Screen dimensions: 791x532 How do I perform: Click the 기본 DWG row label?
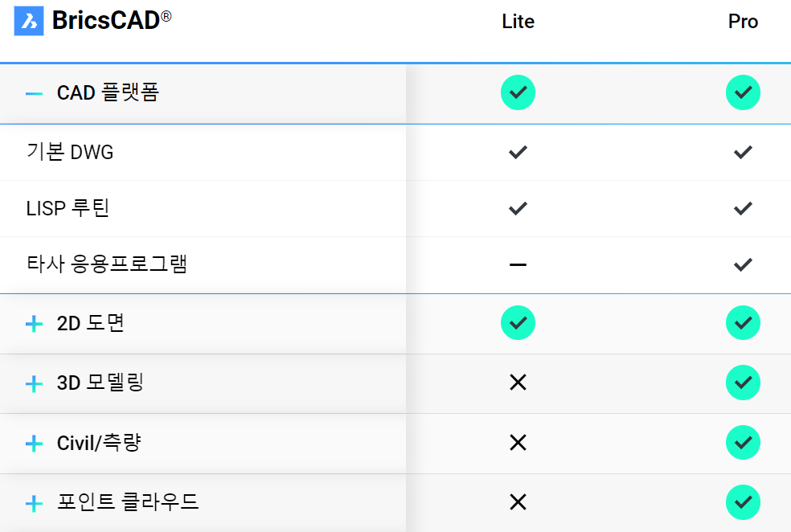[x=70, y=152]
